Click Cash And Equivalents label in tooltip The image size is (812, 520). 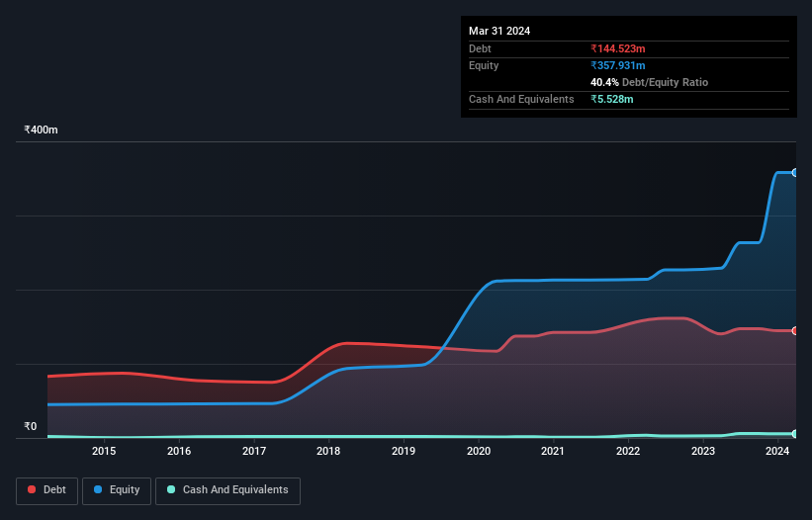pos(521,99)
